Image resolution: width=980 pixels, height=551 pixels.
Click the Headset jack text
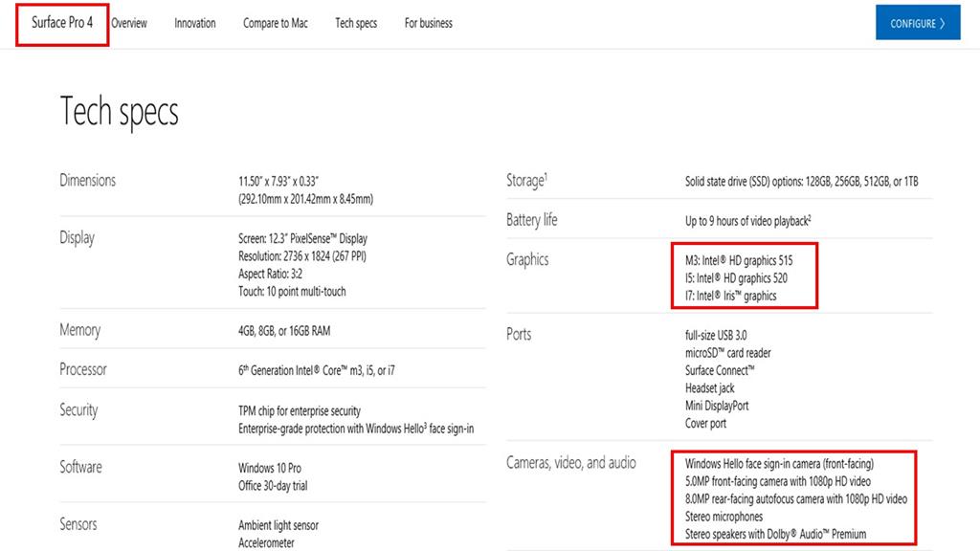click(710, 388)
